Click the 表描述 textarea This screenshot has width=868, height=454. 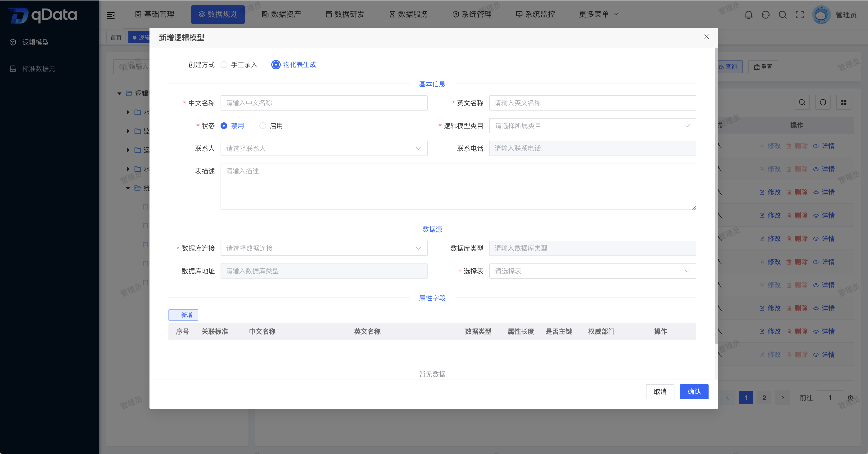(x=458, y=187)
